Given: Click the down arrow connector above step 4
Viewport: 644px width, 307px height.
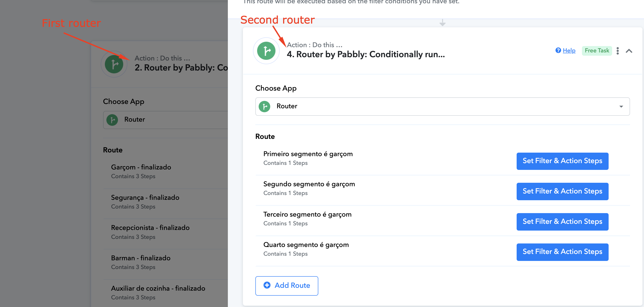Looking at the screenshot, I should click(x=443, y=23).
